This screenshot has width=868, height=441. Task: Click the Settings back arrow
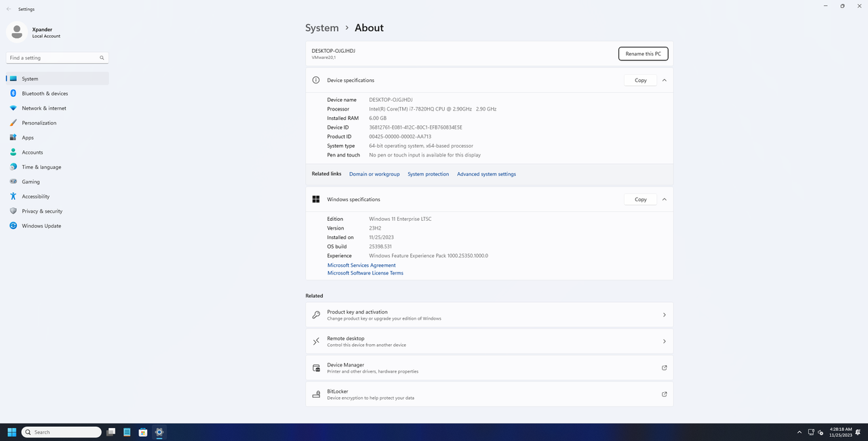(9, 9)
